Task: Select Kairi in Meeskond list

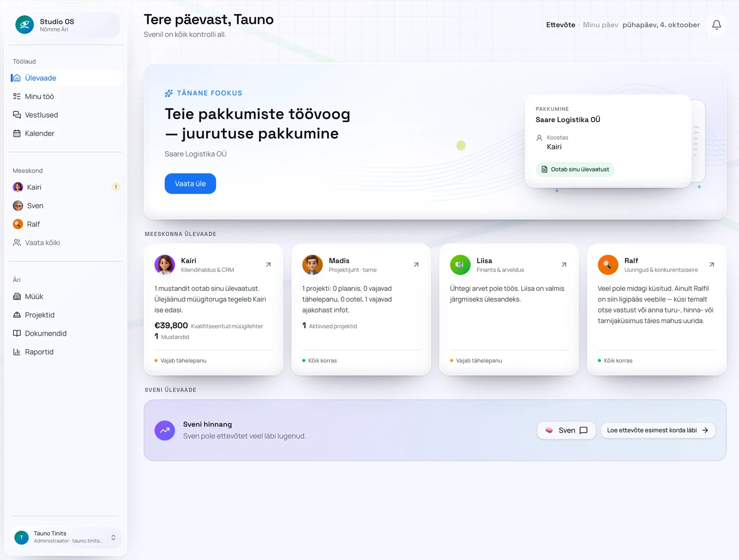Action: click(66, 187)
